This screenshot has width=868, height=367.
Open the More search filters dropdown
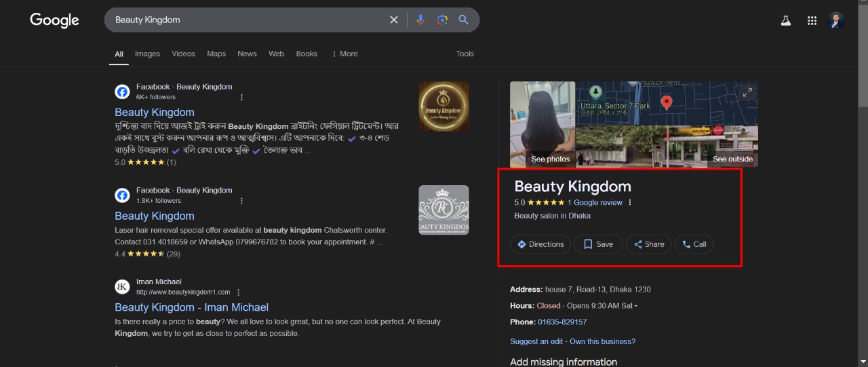click(x=344, y=54)
